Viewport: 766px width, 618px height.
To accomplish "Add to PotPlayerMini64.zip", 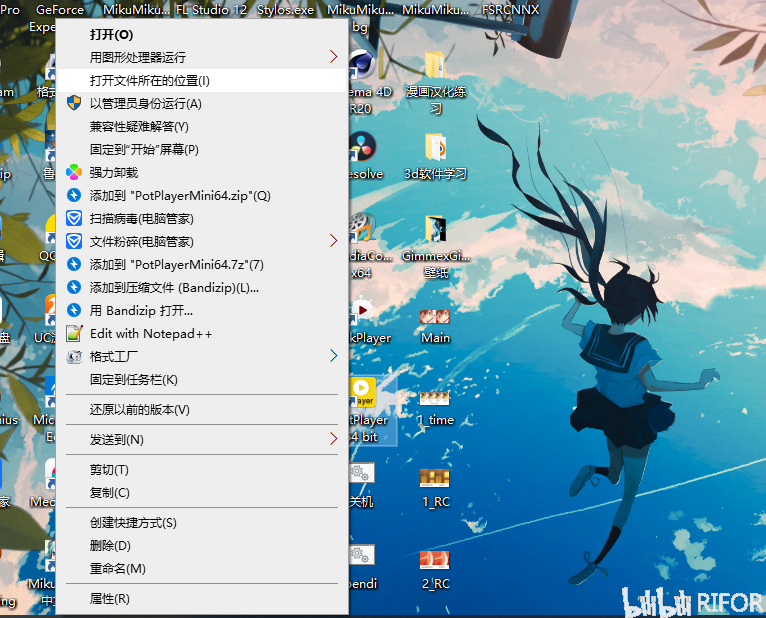I will point(201,195).
